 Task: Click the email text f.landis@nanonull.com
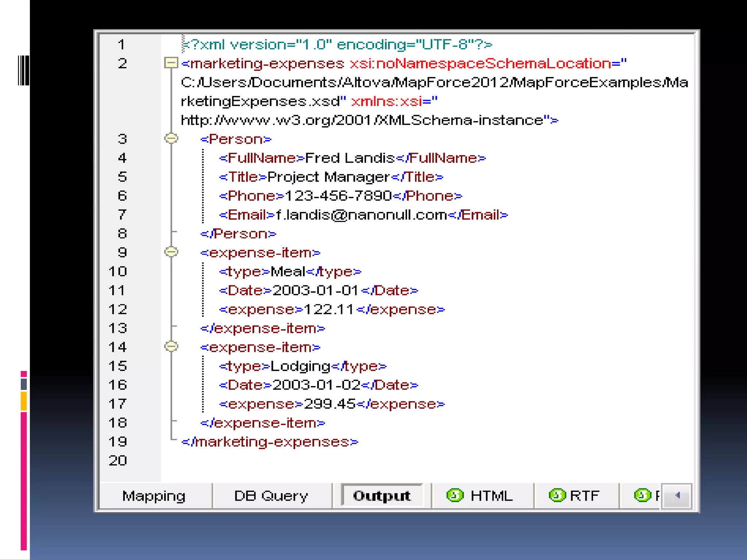pyautogui.click(x=361, y=215)
